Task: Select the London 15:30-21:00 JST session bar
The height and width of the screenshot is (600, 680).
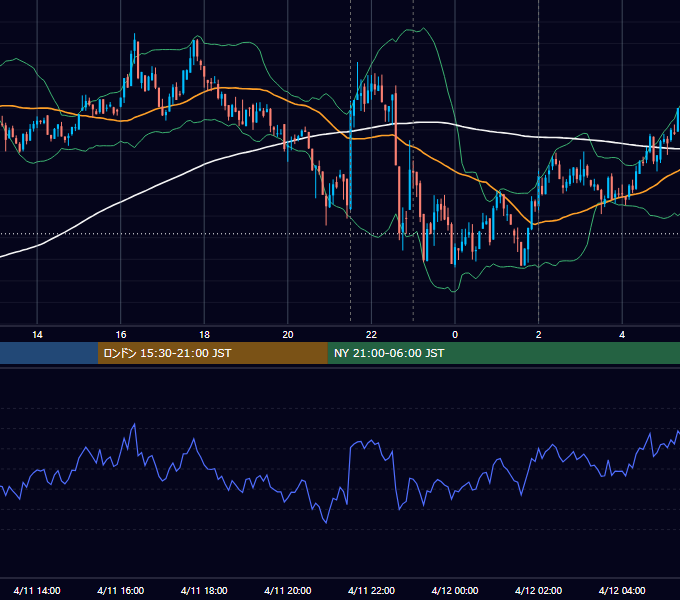Action: (x=212, y=353)
